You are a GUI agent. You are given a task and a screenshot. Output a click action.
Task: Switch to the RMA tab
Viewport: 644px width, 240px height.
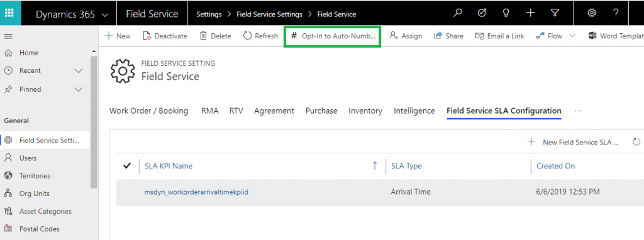coord(210,111)
